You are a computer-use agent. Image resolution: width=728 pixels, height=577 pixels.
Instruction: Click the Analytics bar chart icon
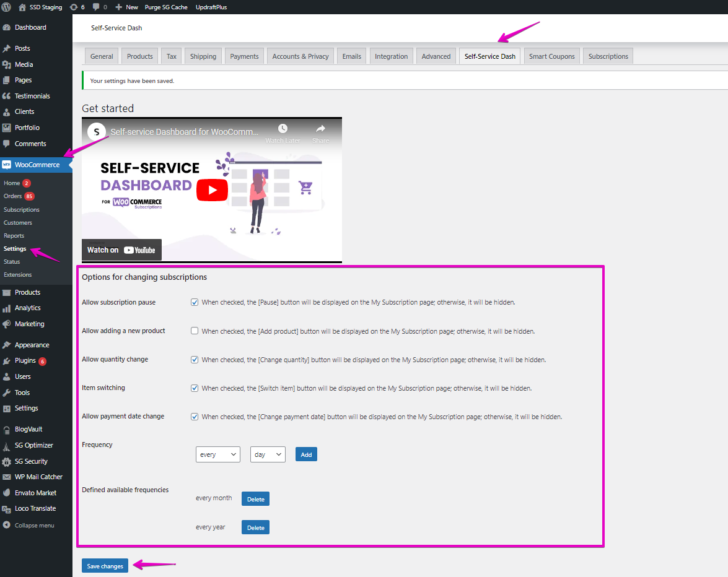pyautogui.click(x=6, y=308)
